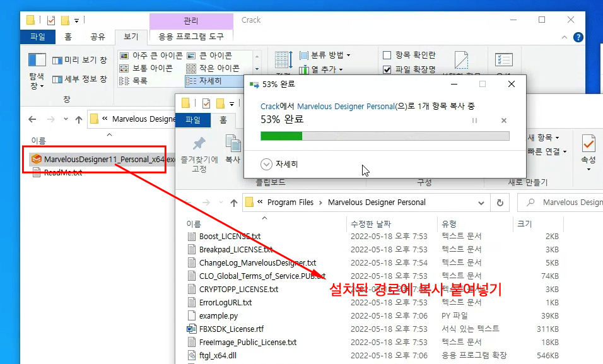The image size is (603, 364).
Task: Open the blue Help question icon
Action: (x=578, y=37)
